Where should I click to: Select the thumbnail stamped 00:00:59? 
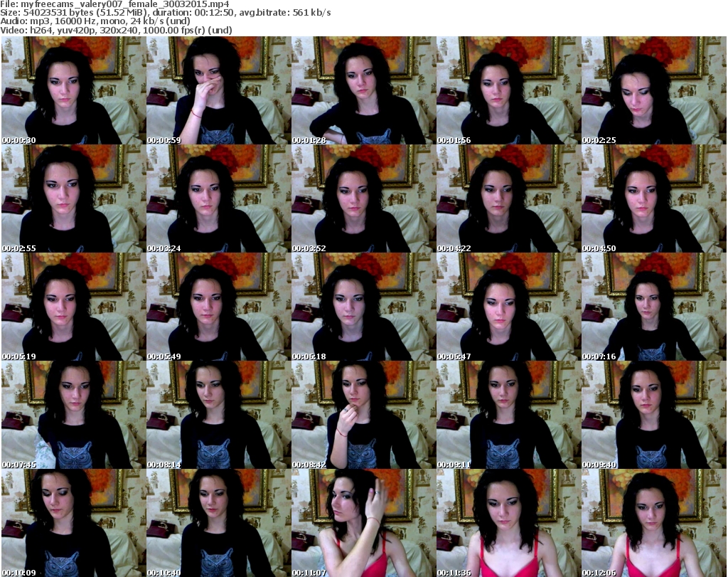219,90
